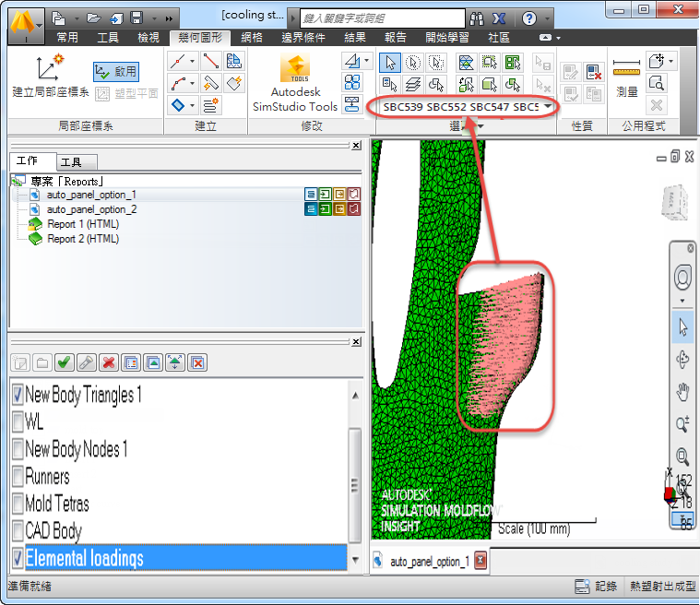Viewport: 700px width, 605px height.
Task: Choose the circular selection tool
Action: point(413,63)
